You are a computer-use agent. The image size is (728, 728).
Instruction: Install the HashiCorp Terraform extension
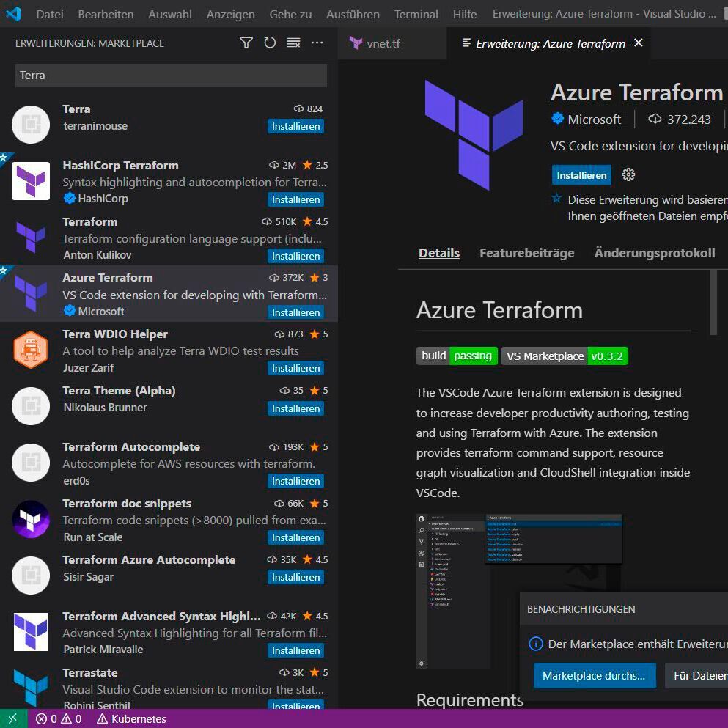pos(295,199)
